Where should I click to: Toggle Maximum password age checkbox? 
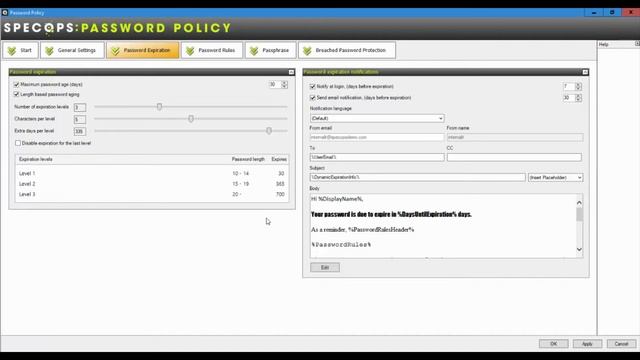coord(17,84)
